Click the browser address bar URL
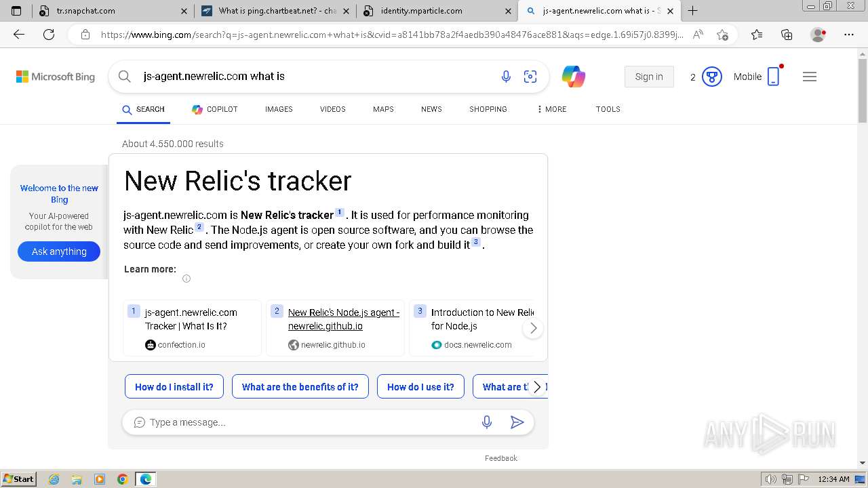 coord(392,35)
